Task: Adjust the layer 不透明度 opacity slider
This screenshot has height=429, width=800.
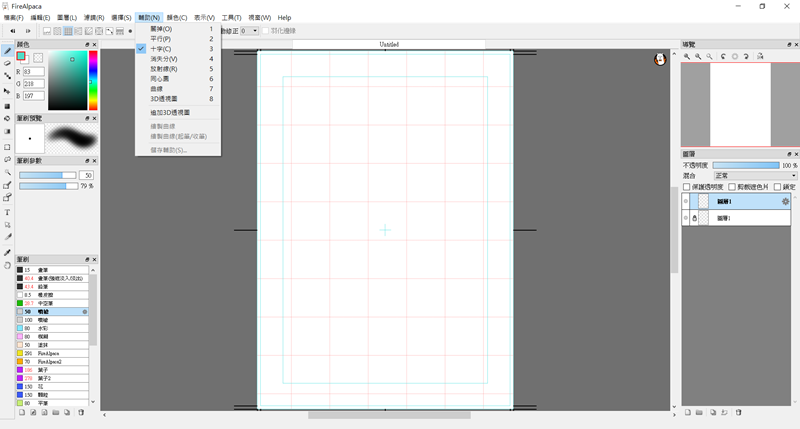Action: tap(745, 164)
